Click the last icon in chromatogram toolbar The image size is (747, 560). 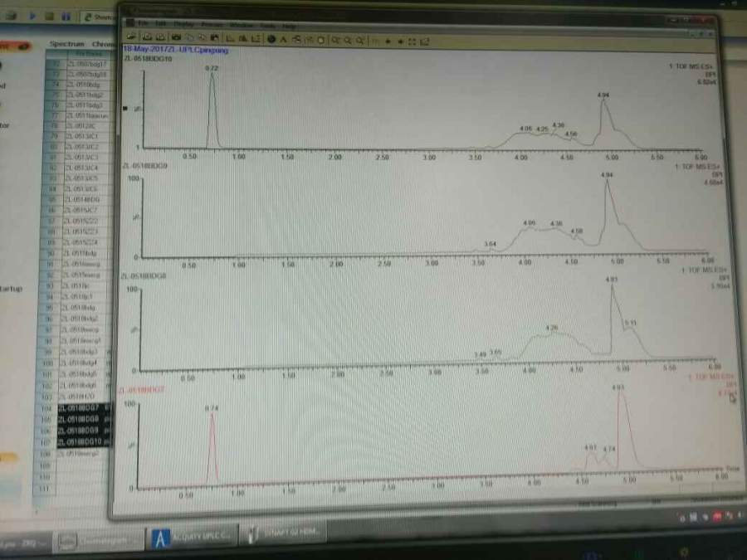pyautogui.click(x=424, y=42)
